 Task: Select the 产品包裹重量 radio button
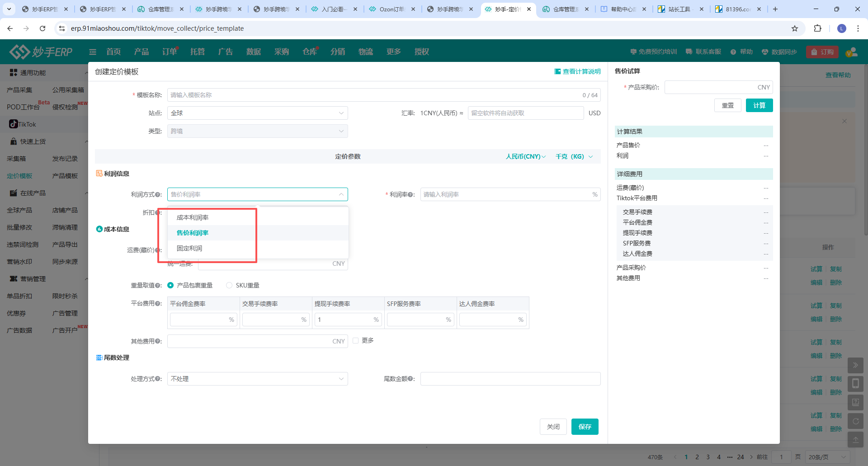[171, 285]
